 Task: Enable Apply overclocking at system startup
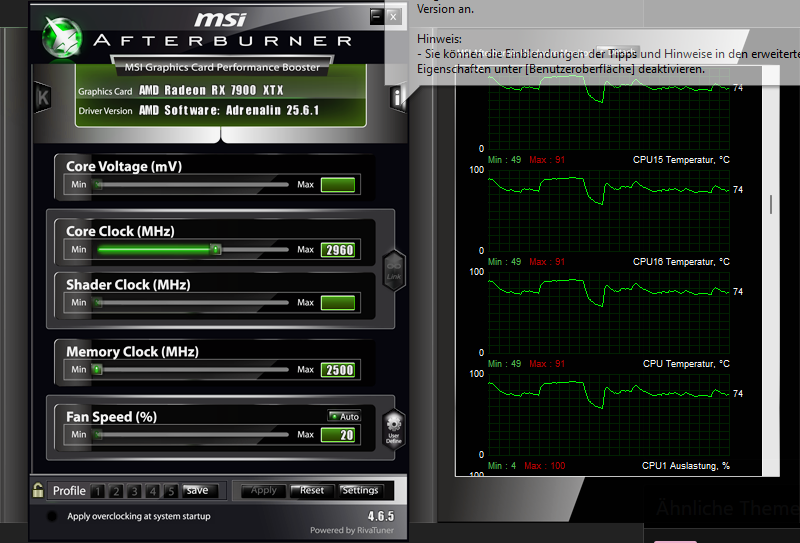(x=52, y=516)
